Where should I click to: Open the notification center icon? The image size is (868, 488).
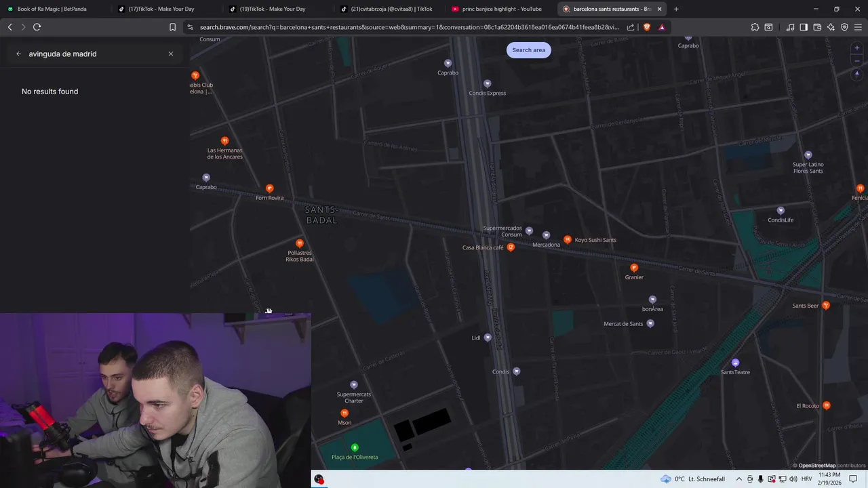[853, 479]
